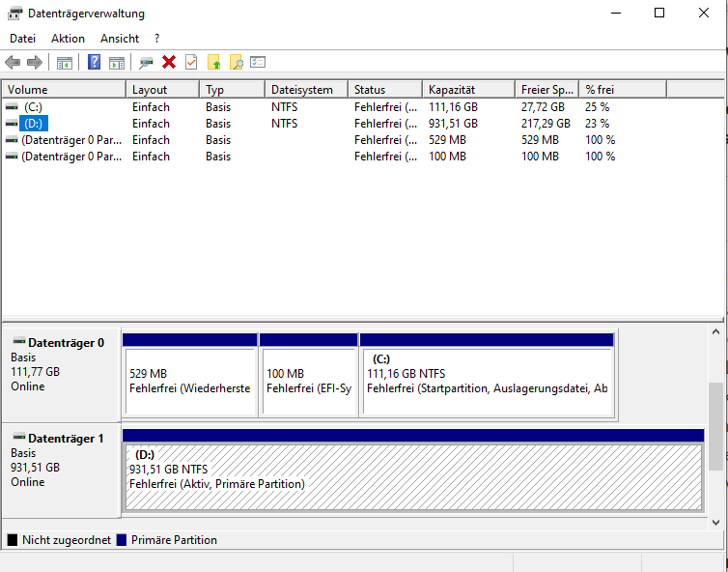The width and height of the screenshot is (728, 572).
Task: Click the black Nicht zugeordnet legend swatch
Action: (13, 540)
